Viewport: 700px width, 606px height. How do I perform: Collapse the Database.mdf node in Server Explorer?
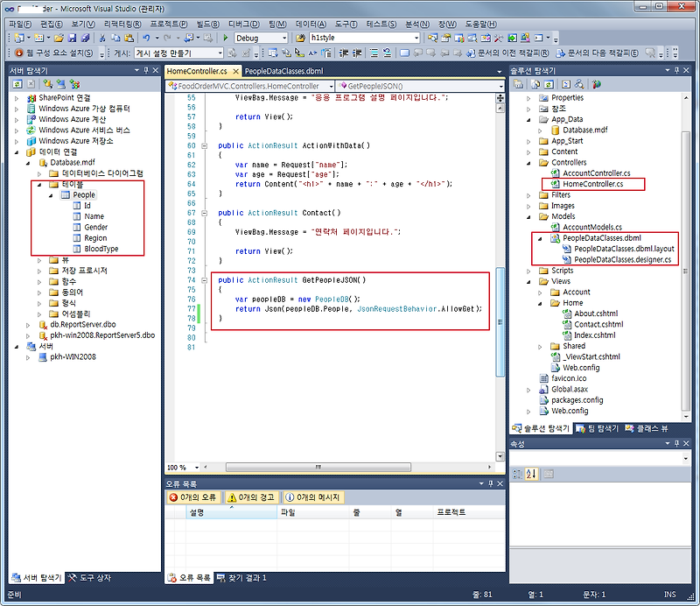tap(28, 163)
